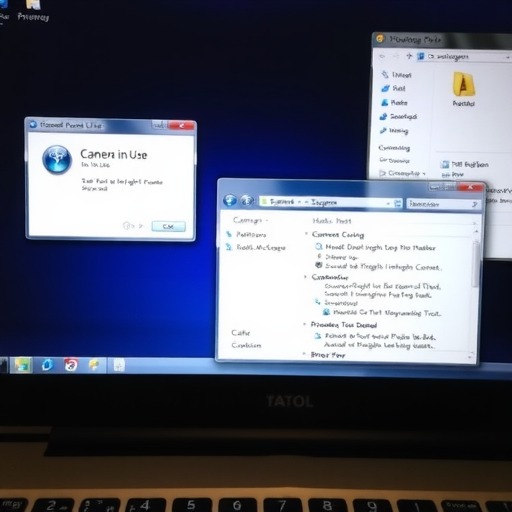Click the small flag icon on the short list item
The height and width of the screenshot is (512, 512).
pyautogui.click(x=319, y=256)
